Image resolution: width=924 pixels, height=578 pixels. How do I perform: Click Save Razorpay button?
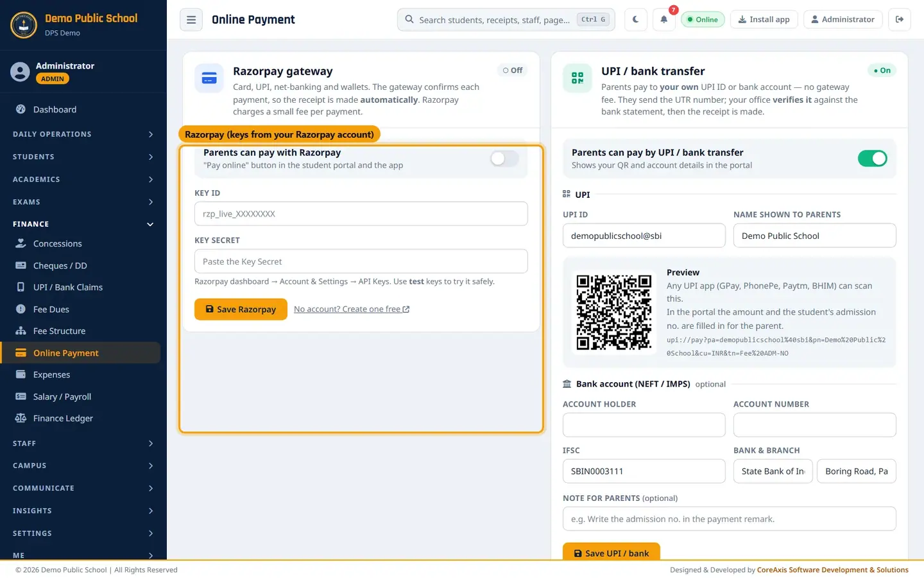click(241, 309)
